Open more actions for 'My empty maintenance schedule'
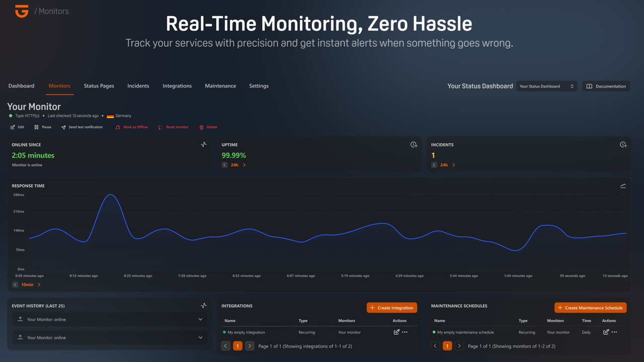The width and height of the screenshot is (644, 362). tap(614, 332)
